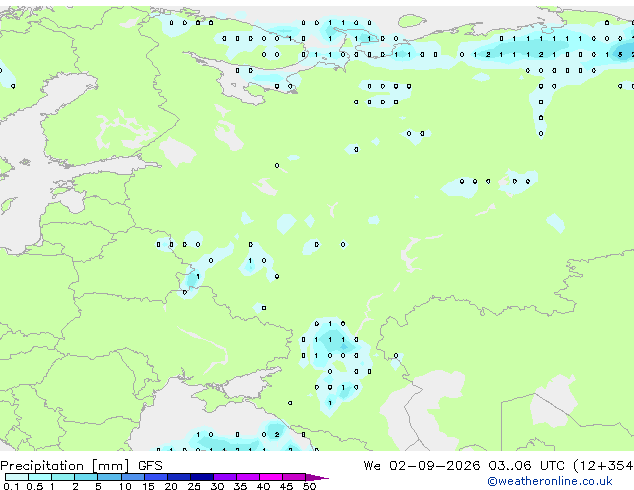Click the '0.1' legend label

[11, 486]
